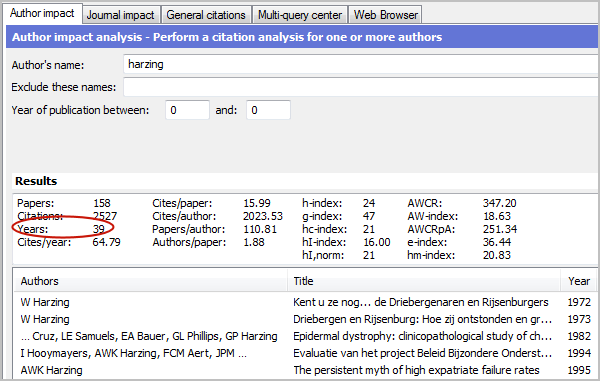The width and height of the screenshot is (600, 381).
Task: Click the year cell 1973
Action: [x=579, y=319]
